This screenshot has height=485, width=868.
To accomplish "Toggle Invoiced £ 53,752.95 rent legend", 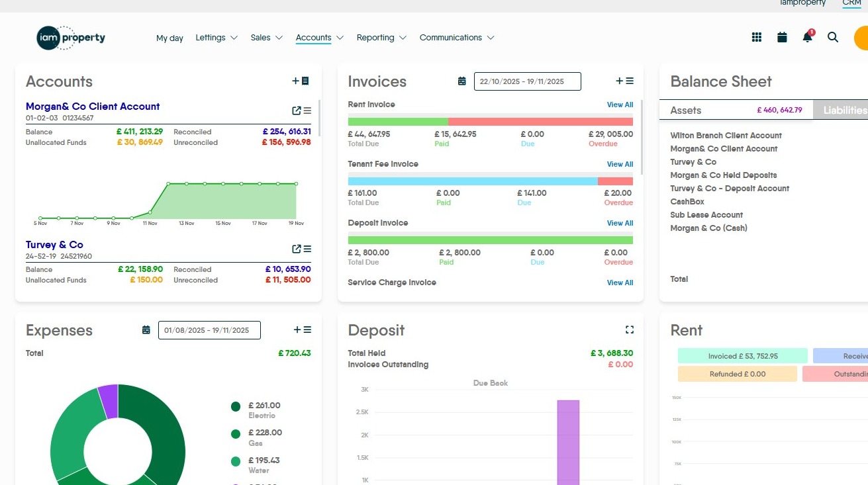I will (x=742, y=356).
